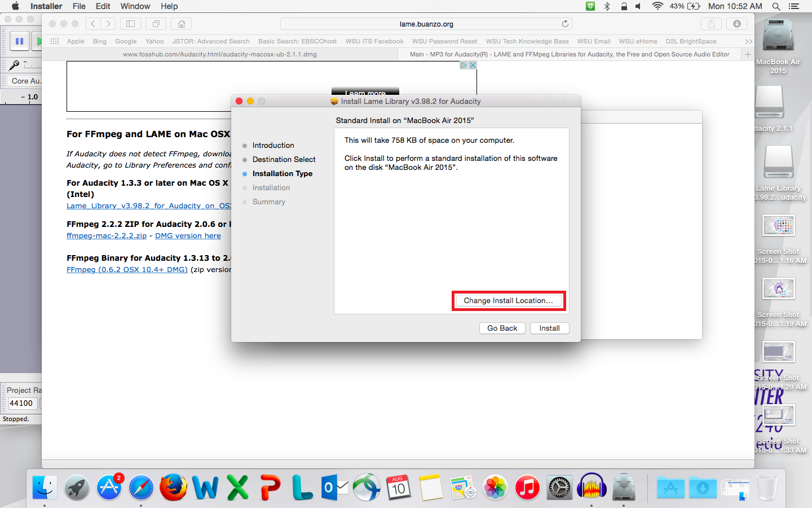Screen dimensions: 812x508
Task: Open Spotlight search in menu bar
Action: point(776,6)
